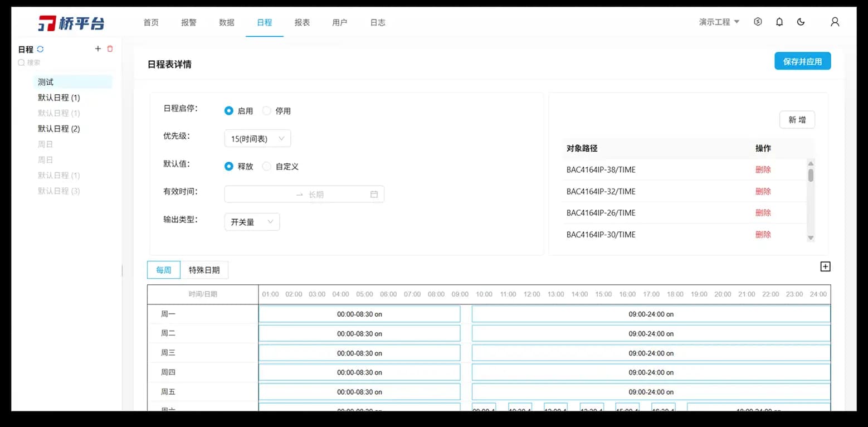Open 用户 in top navigation
The image size is (868, 427).
point(340,22)
